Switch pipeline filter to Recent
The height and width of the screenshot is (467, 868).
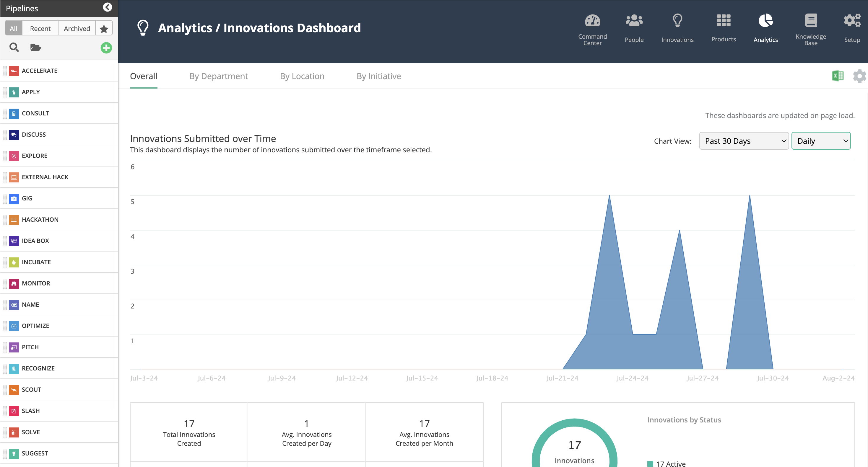(x=40, y=29)
